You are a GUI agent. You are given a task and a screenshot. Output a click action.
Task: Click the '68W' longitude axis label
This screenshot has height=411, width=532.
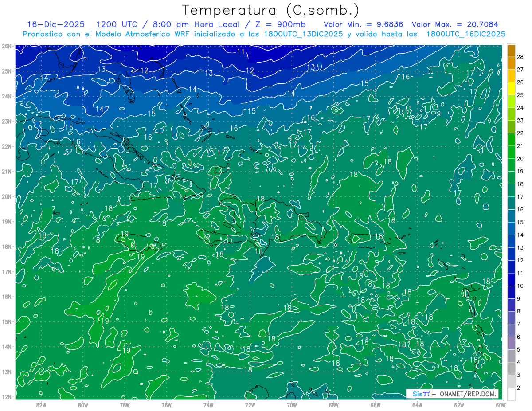(333, 405)
